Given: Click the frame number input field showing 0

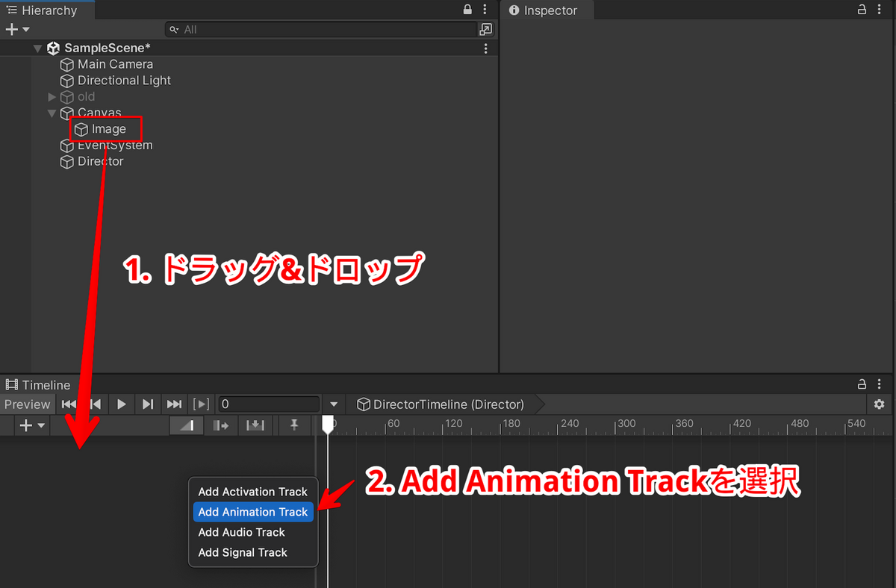Looking at the screenshot, I should click(269, 404).
